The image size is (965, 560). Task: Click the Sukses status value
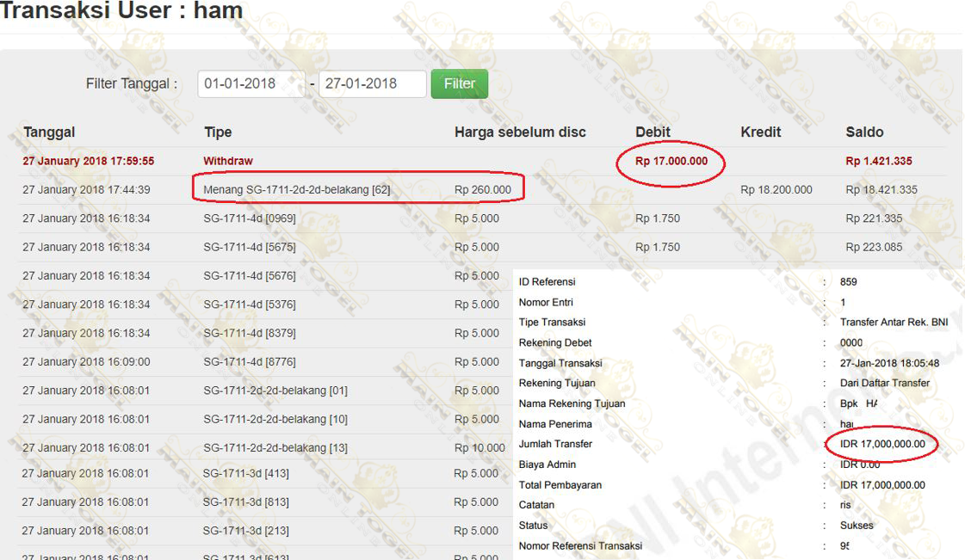(x=857, y=525)
